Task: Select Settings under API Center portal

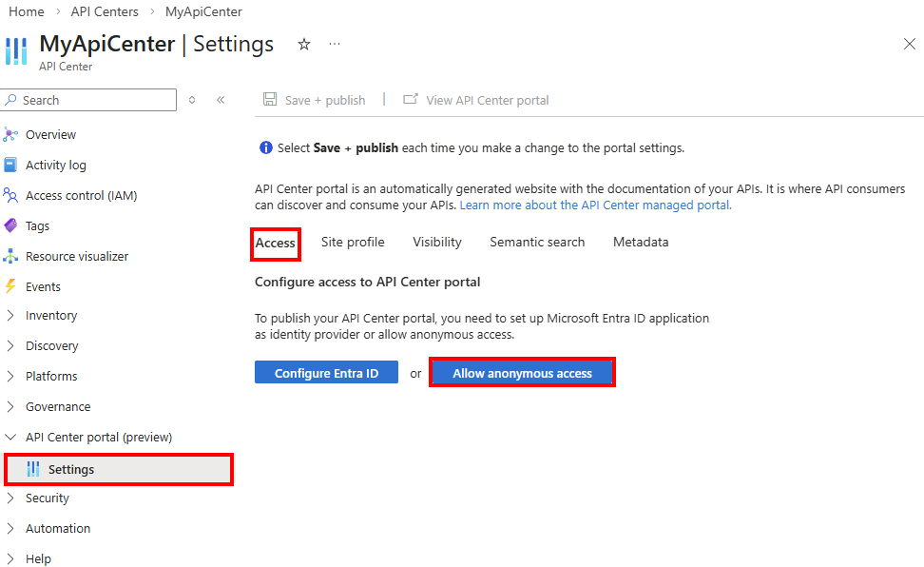Action: (x=71, y=469)
